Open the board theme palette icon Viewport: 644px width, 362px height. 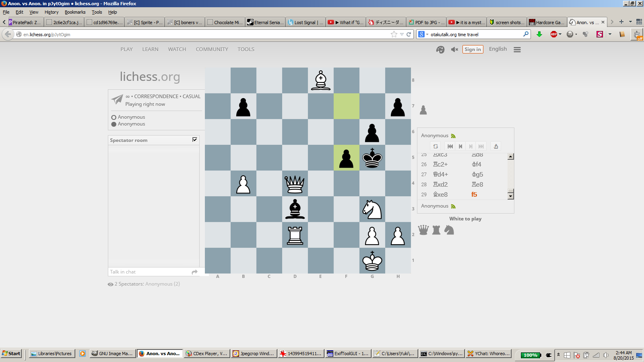click(440, 49)
